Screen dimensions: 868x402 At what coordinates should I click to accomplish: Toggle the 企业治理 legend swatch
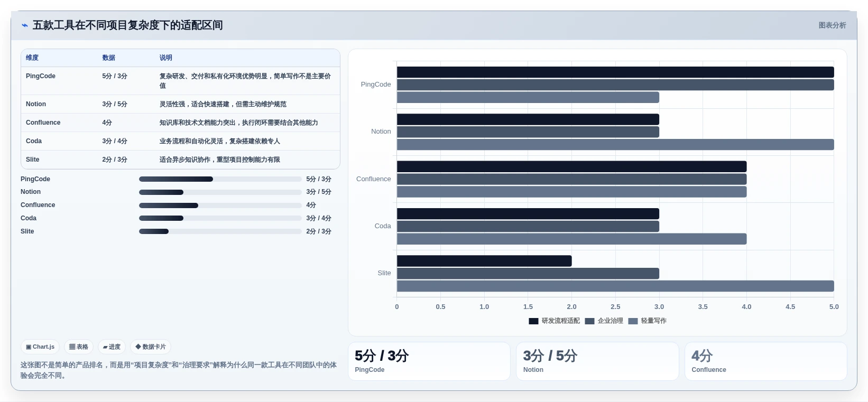589,321
